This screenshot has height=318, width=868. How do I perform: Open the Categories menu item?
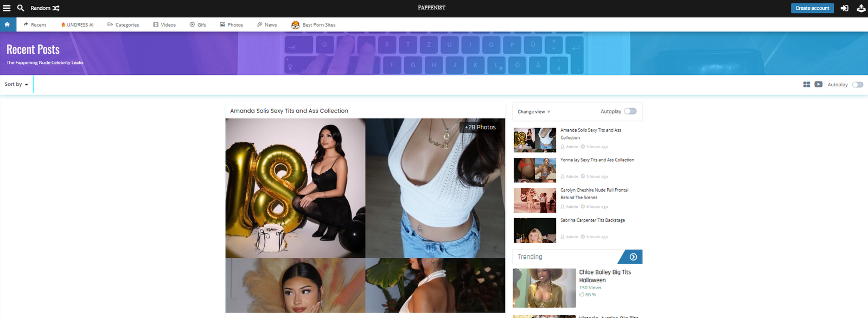click(123, 25)
